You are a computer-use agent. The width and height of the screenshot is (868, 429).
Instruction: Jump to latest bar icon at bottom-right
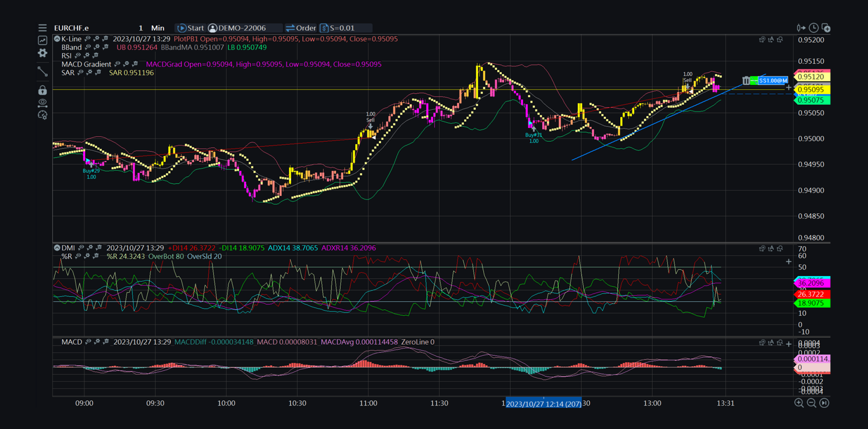point(824,403)
